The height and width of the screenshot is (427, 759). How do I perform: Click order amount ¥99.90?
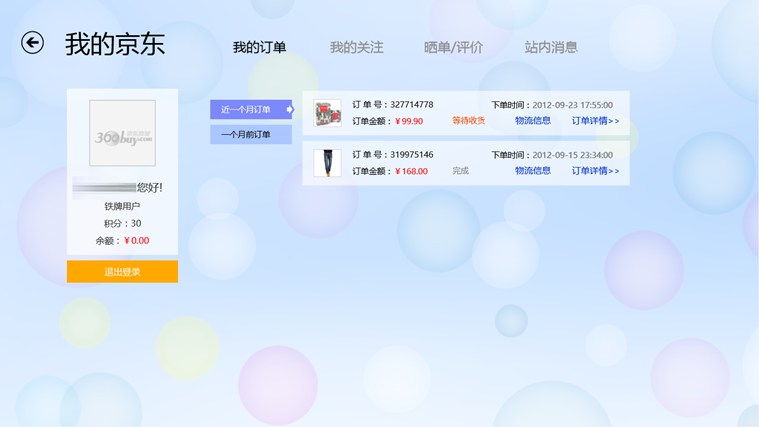pos(409,121)
